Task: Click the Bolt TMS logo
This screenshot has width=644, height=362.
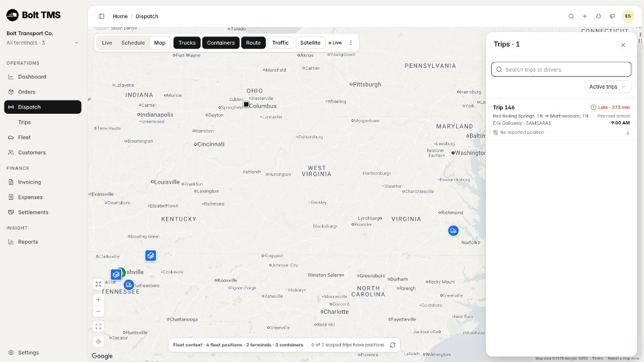Action: click(33, 15)
